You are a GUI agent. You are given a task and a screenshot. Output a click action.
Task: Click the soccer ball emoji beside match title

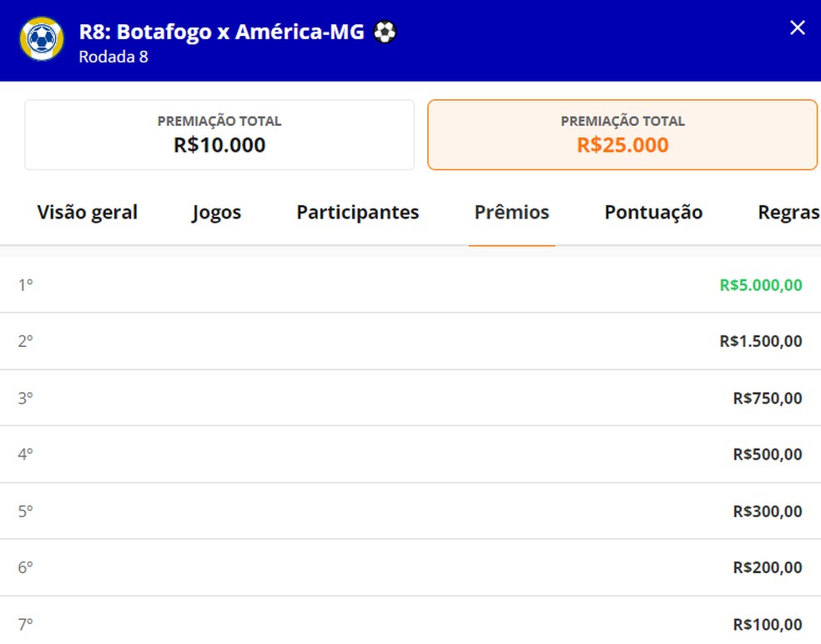tap(385, 32)
